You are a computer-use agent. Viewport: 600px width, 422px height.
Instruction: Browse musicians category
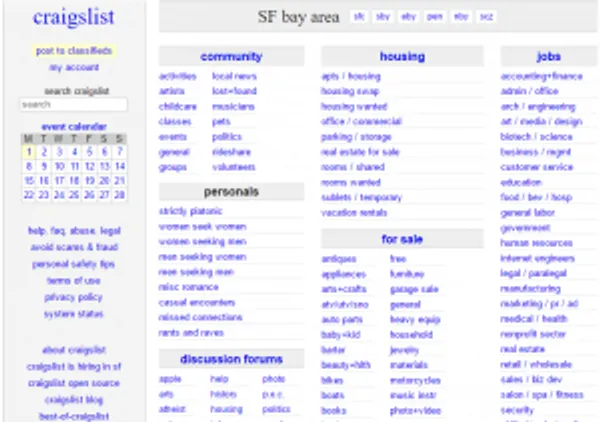point(233,106)
